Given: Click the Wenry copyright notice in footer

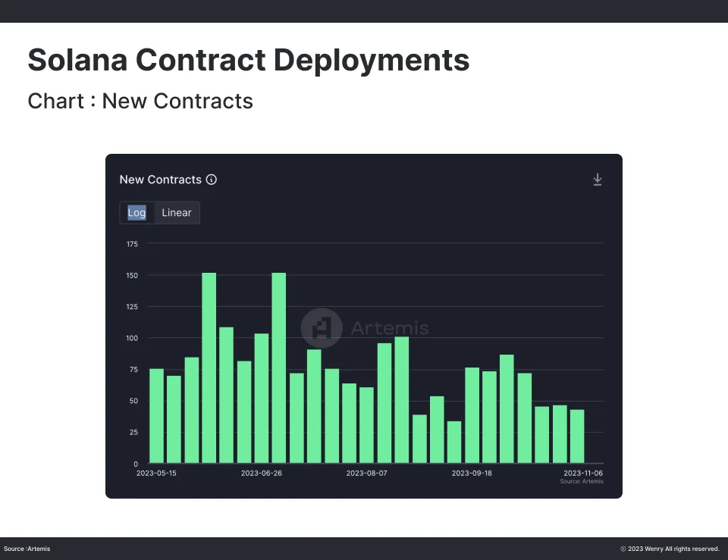Looking at the screenshot, I should click(x=670, y=549).
